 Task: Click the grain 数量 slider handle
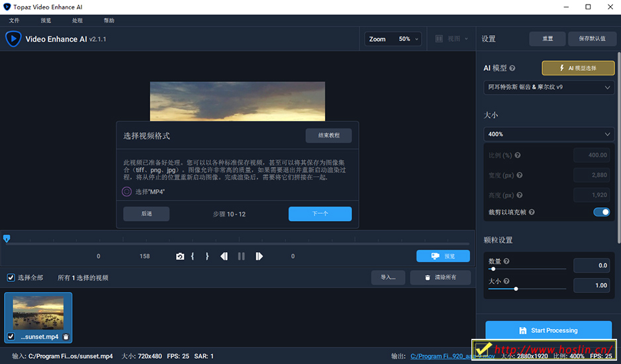click(493, 269)
